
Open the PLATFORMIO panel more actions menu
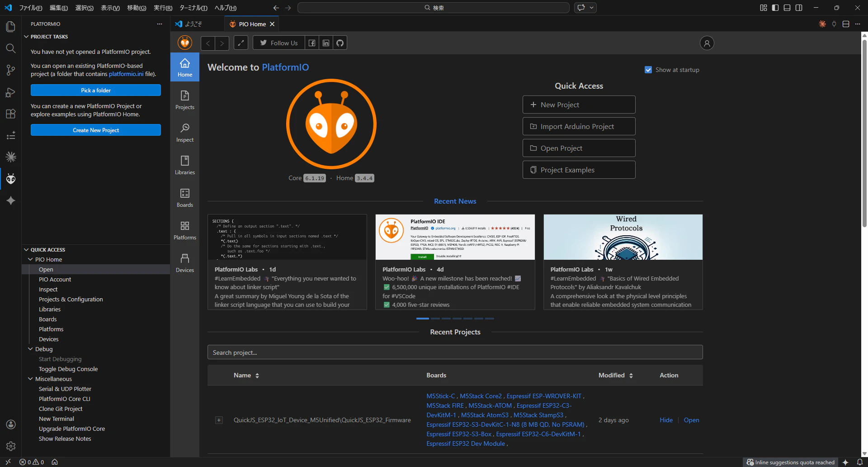(x=160, y=24)
